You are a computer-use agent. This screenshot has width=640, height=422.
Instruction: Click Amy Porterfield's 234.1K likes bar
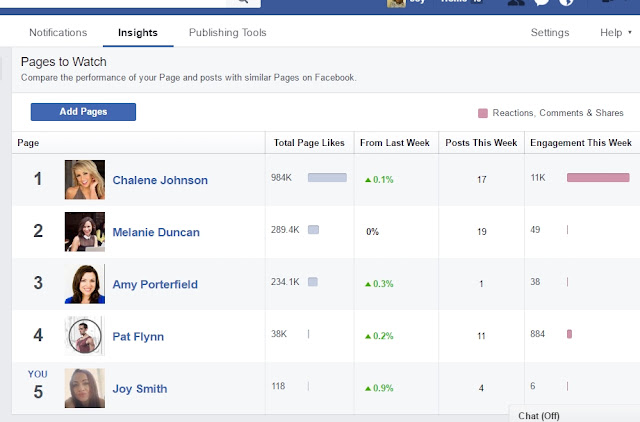coord(313,282)
